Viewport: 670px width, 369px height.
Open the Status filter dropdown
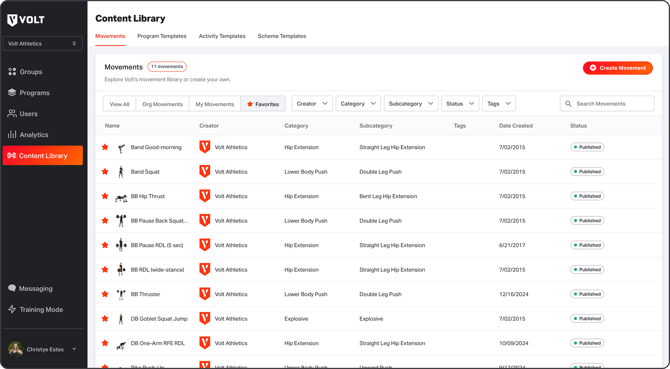tap(460, 104)
